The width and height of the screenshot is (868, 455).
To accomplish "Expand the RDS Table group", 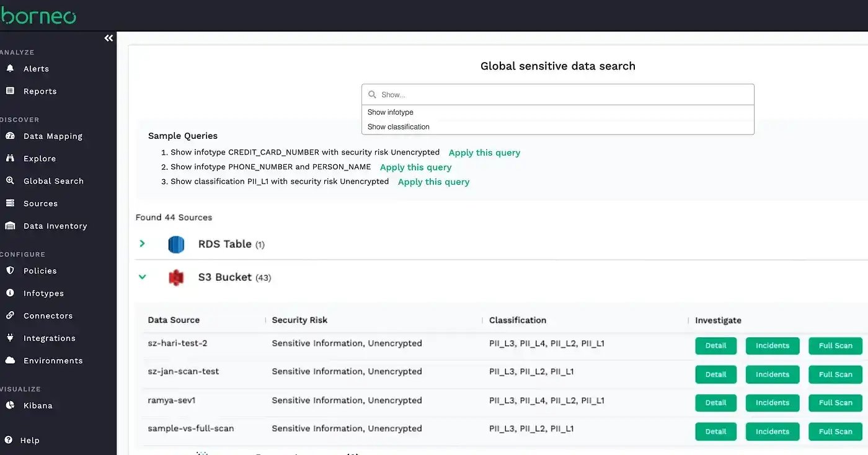I will point(142,244).
